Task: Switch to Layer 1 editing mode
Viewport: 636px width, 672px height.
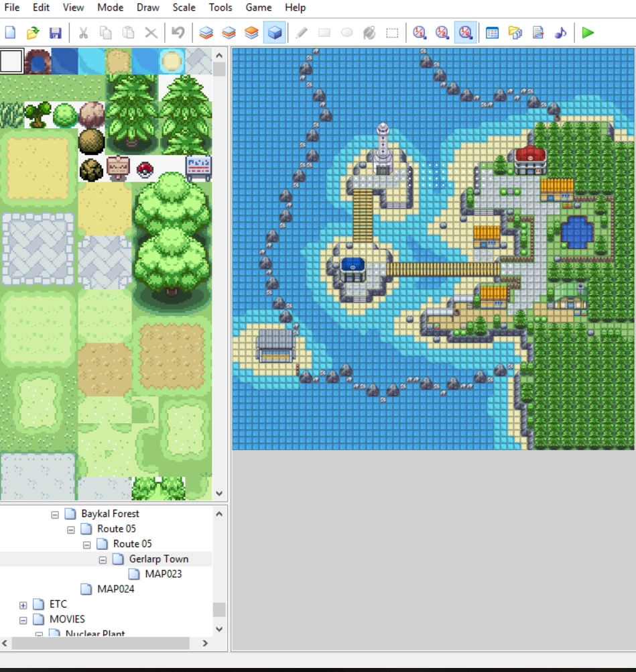Action: 206,33
